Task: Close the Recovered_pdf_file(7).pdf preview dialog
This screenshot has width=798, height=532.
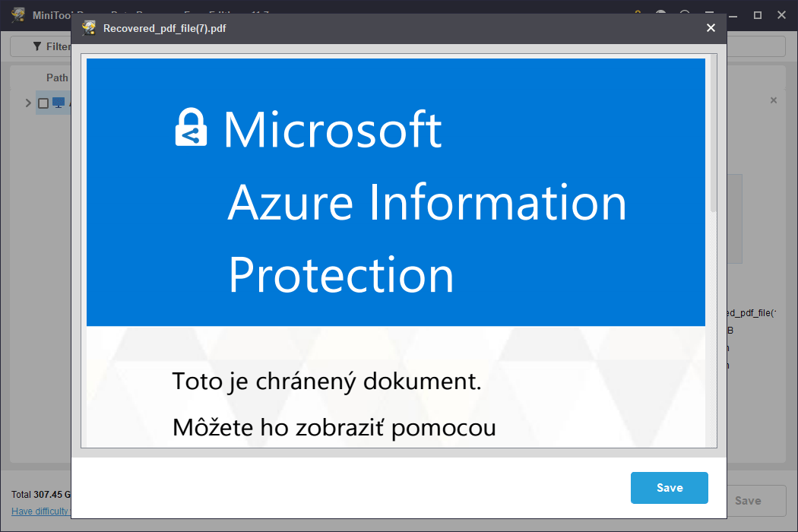Action: [711, 28]
